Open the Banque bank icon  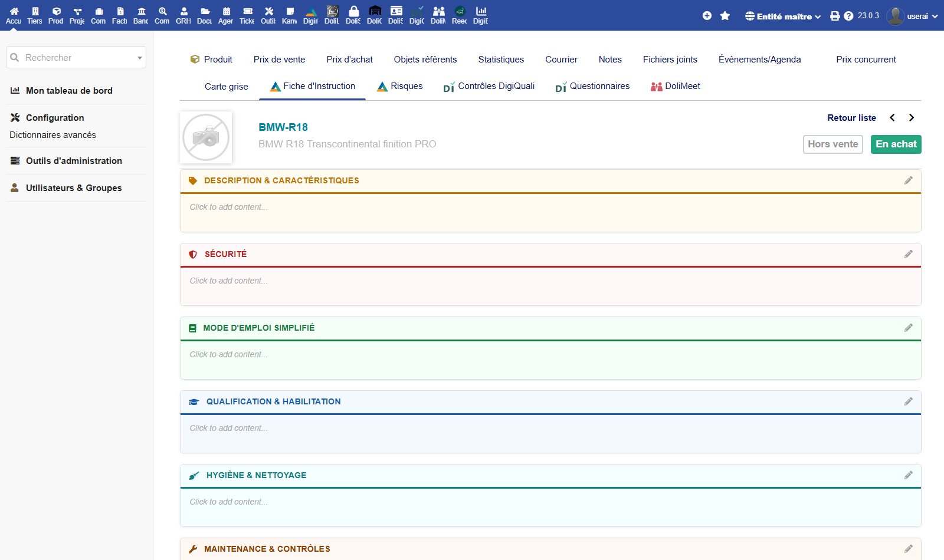141,16
